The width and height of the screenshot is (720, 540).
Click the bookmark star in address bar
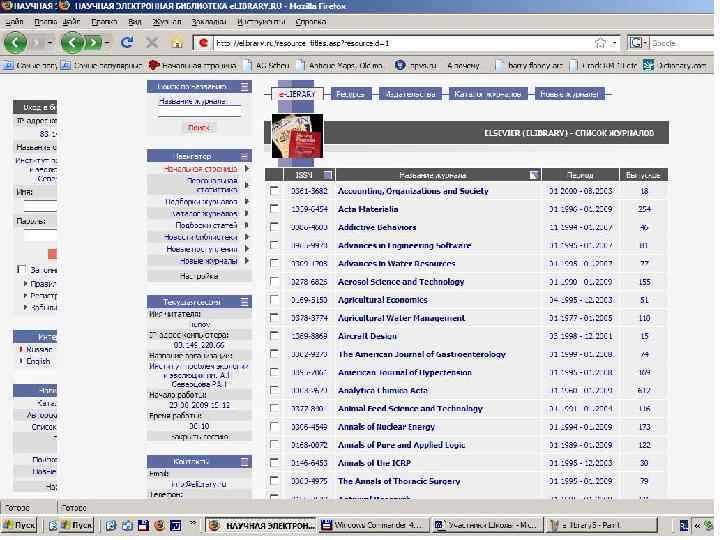click(600, 43)
